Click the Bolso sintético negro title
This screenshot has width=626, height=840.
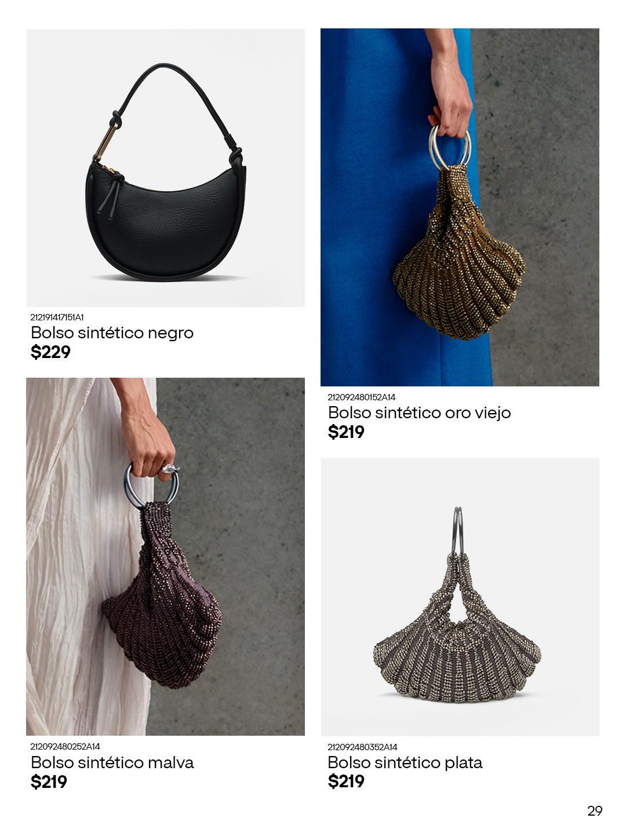[x=112, y=333]
